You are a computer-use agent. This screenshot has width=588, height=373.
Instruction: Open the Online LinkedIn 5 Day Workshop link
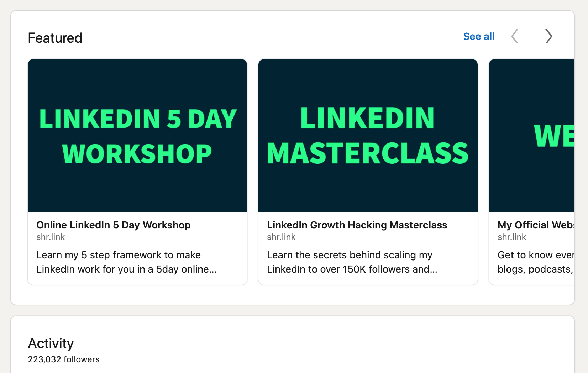click(x=113, y=225)
